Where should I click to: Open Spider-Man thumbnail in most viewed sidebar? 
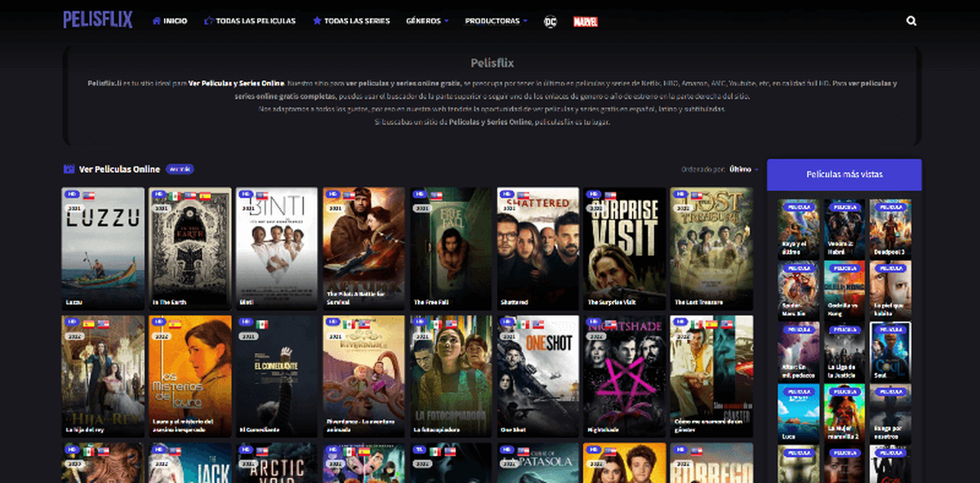(799, 290)
